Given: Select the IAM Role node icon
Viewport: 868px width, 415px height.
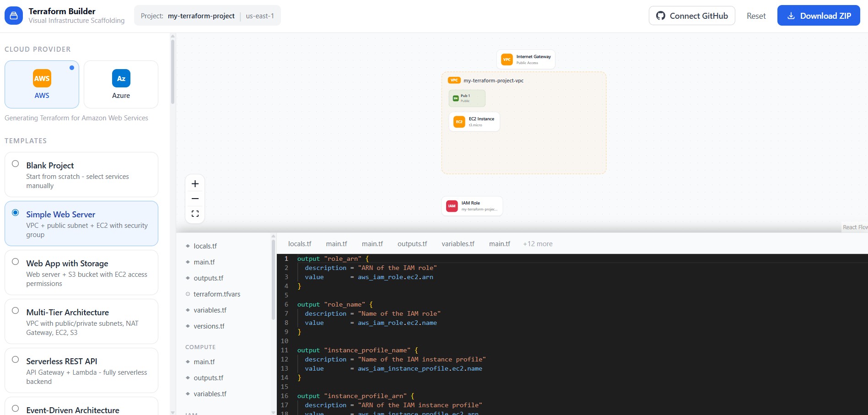Looking at the screenshot, I should 452,206.
